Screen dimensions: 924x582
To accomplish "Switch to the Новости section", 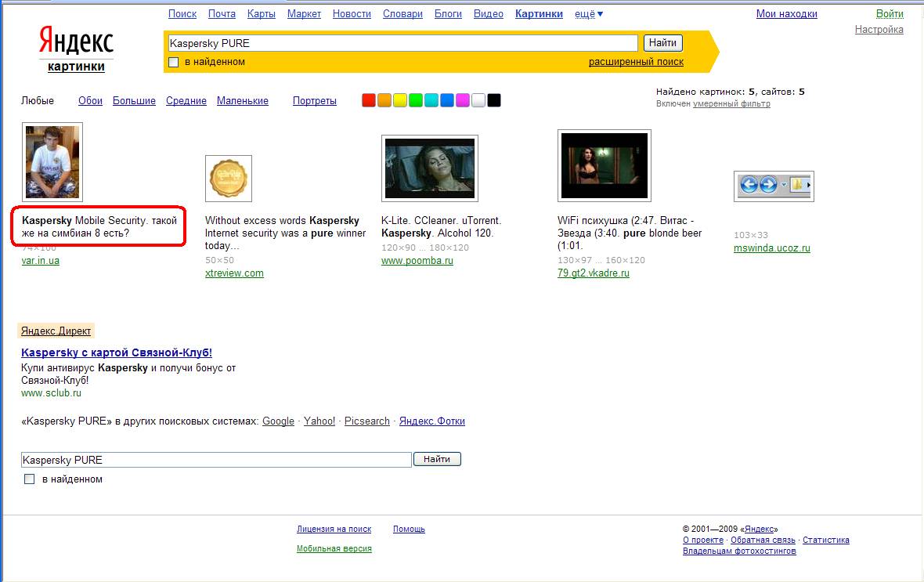I will tap(352, 13).
